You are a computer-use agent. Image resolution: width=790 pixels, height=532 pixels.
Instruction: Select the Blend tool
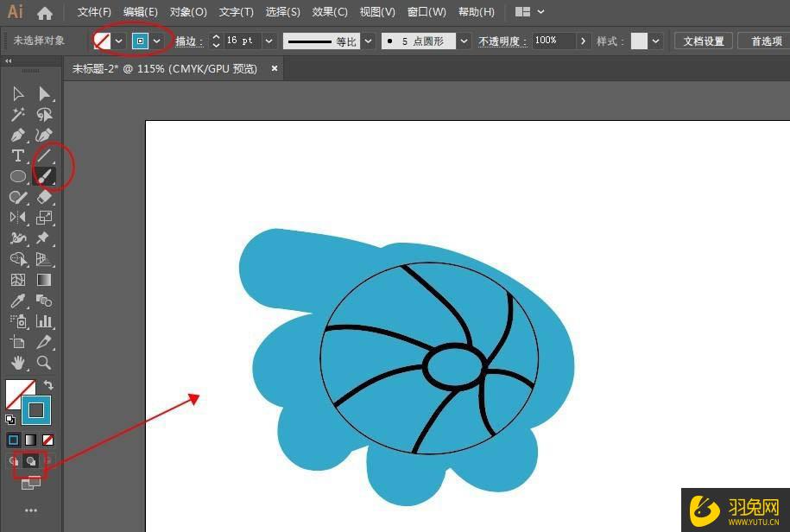(44, 301)
